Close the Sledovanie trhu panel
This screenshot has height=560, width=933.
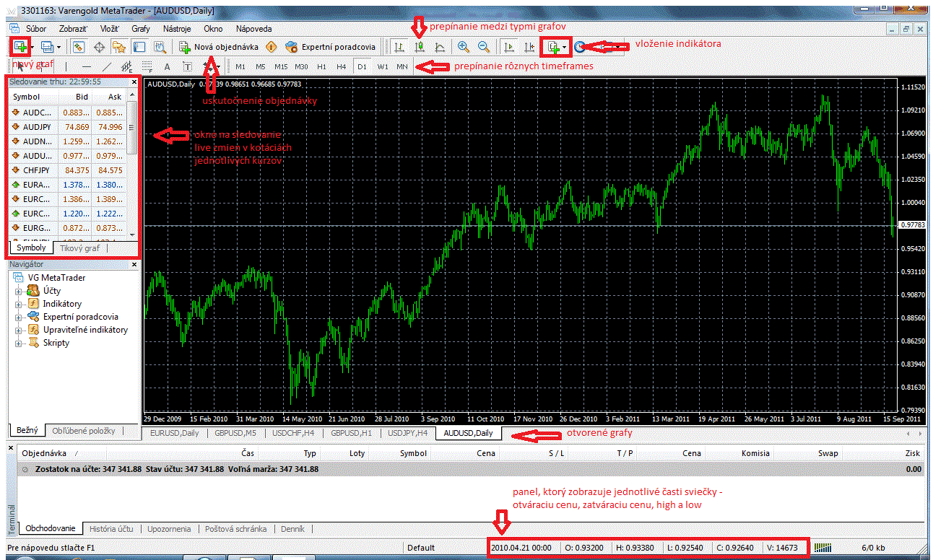pos(134,82)
